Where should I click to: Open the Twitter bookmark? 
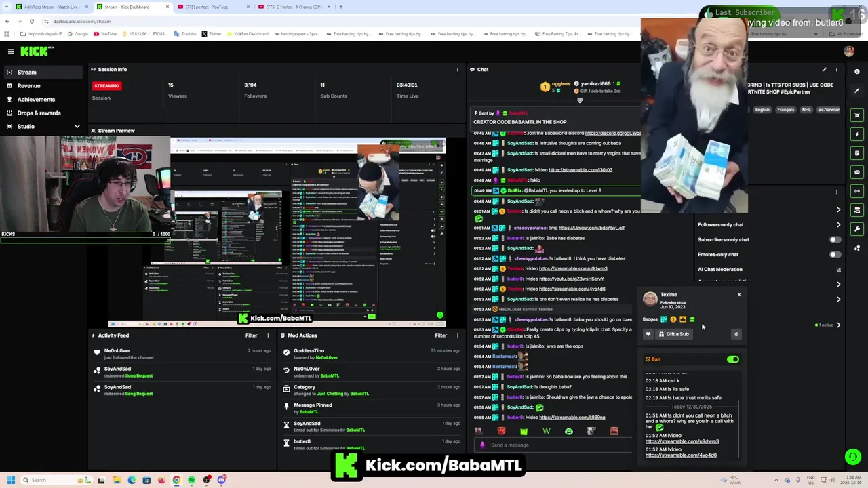212,34
